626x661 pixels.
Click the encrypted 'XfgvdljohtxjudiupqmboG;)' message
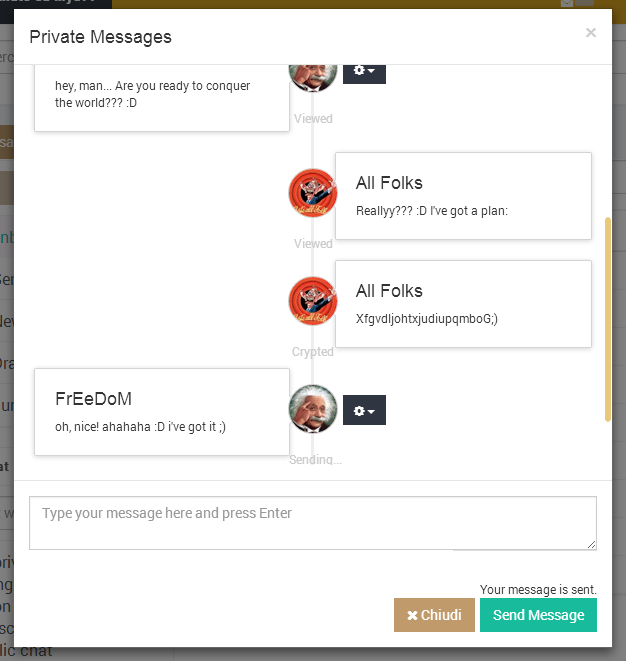(x=427, y=319)
